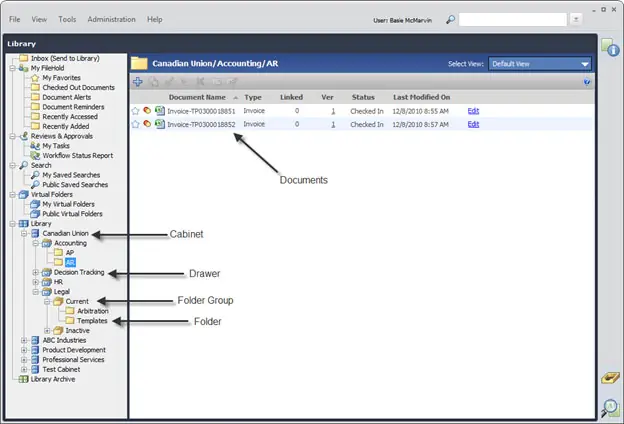Expand the Decision Tracking drawer
This screenshot has height=424, width=624.
coord(35,272)
